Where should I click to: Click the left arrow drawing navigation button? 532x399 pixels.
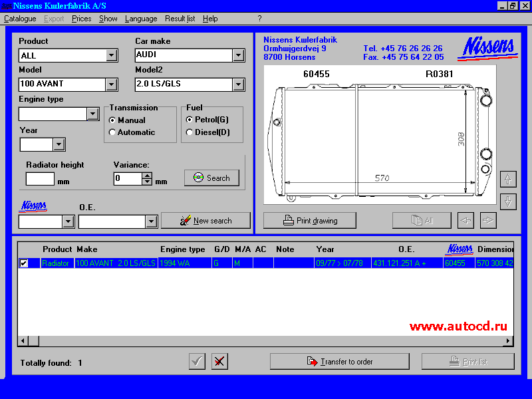click(x=465, y=221)
